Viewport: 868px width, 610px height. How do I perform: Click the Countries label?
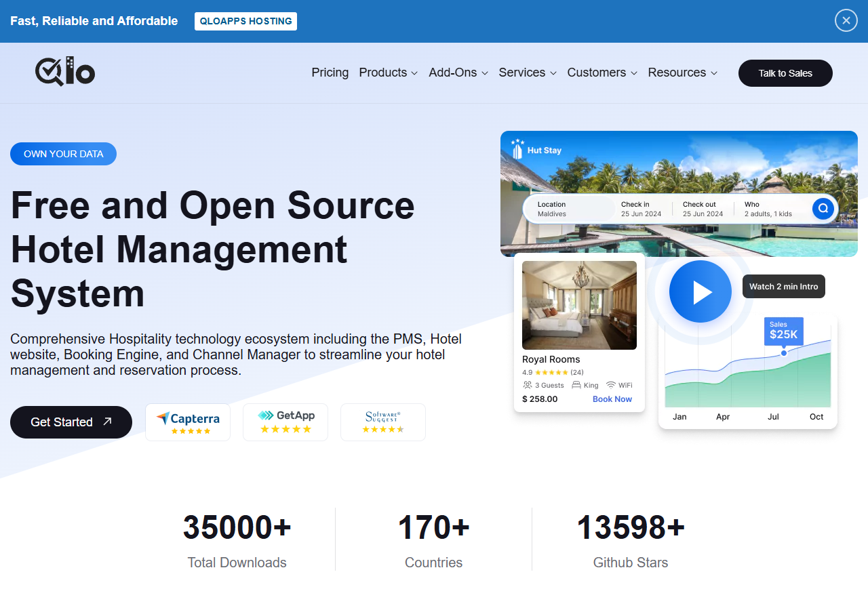(x=434, y=563)
